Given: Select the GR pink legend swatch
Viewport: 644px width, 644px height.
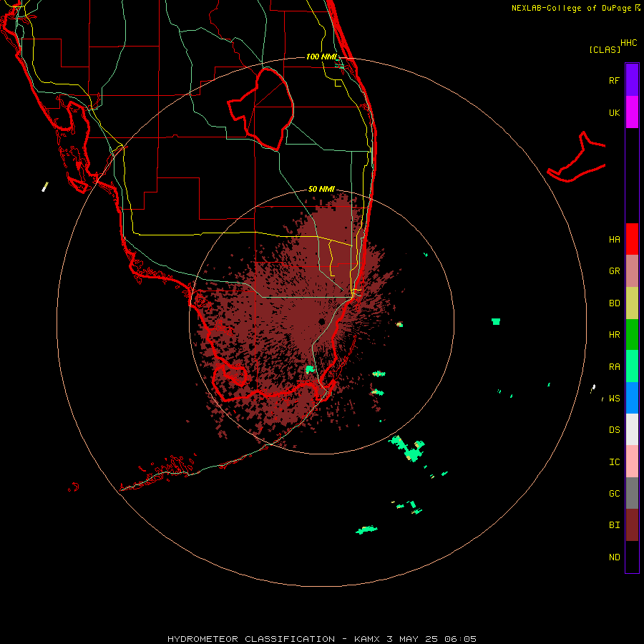Looking at the screenshot, I should [x=632, y=271].
